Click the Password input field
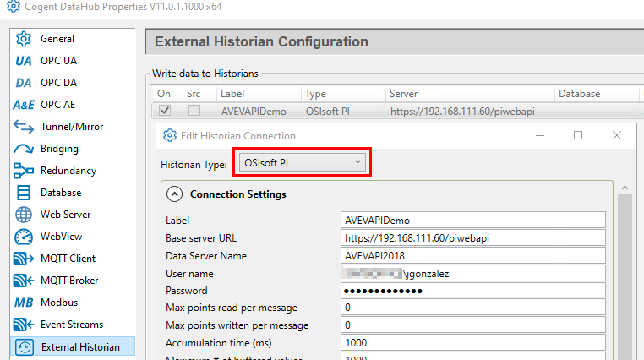The width and height of the screenshot is (644, 360). pos(473,291)
